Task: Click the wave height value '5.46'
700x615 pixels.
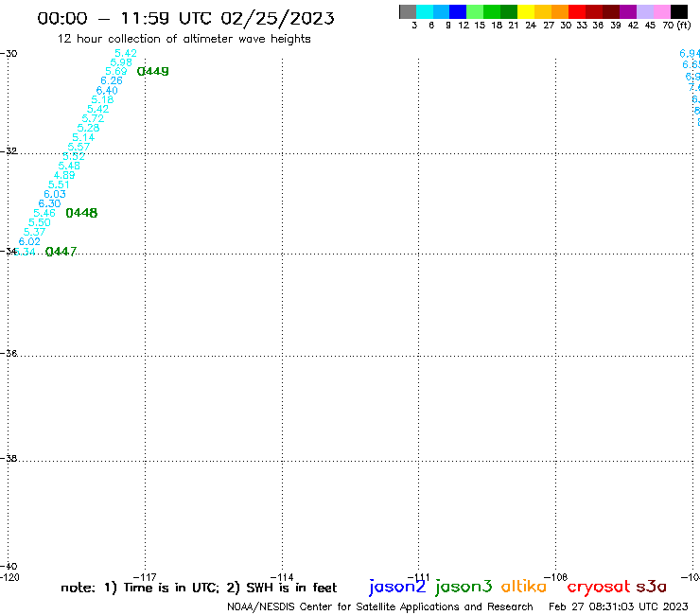Action: (x=44, y=213)
